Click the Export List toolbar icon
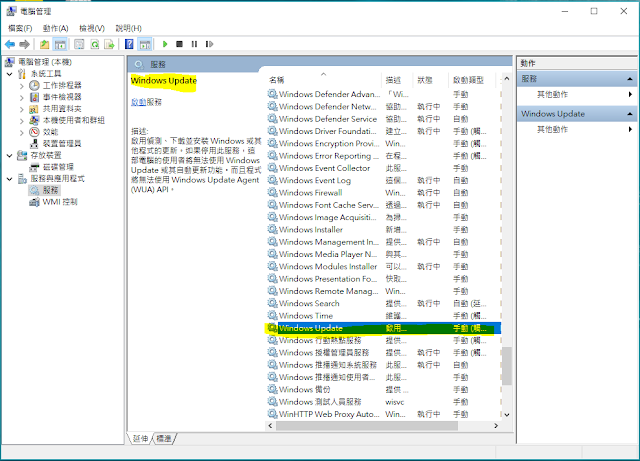Image resolution: width=640 pixels, height=461 pixels. (109, 44)
